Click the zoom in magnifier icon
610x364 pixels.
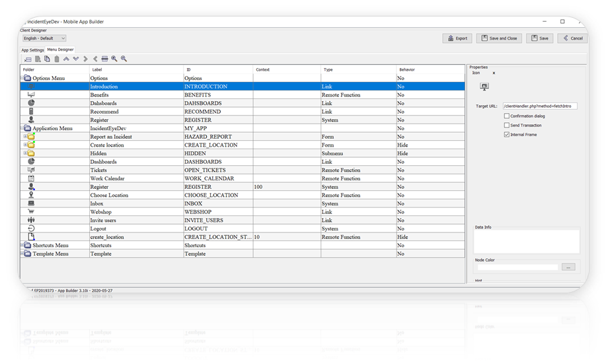tap(114, 59)
